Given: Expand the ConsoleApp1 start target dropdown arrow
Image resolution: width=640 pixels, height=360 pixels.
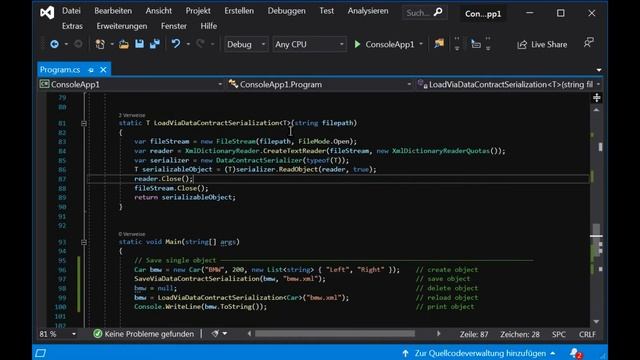Looking at the screenshot, I should click(421, 44).
